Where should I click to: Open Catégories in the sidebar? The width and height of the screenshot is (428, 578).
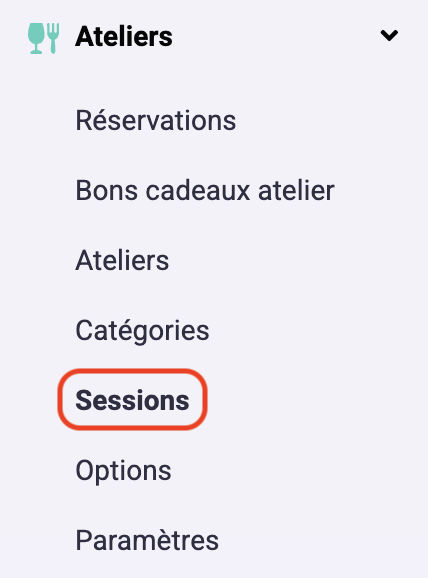(142, 331)
